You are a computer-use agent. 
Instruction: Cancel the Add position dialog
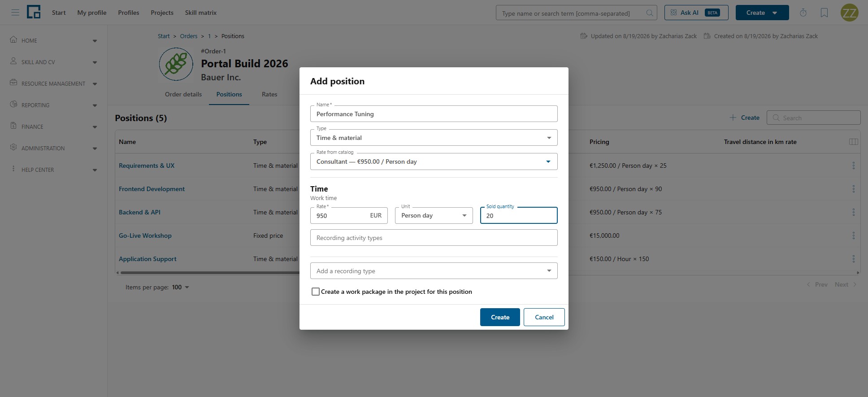pyautogui.click(x=544, y=317)
